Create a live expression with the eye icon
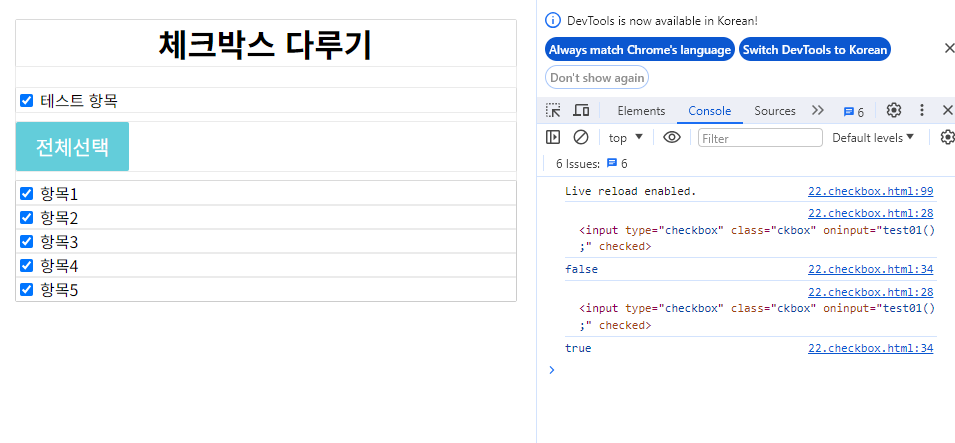This screenshot has height=443, width=955. [x=672, y=137]
